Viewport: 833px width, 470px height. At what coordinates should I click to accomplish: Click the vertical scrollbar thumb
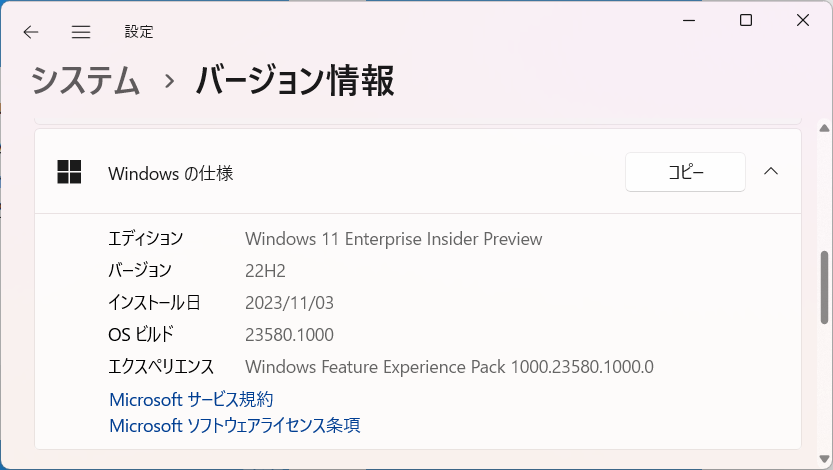point(824,287)
